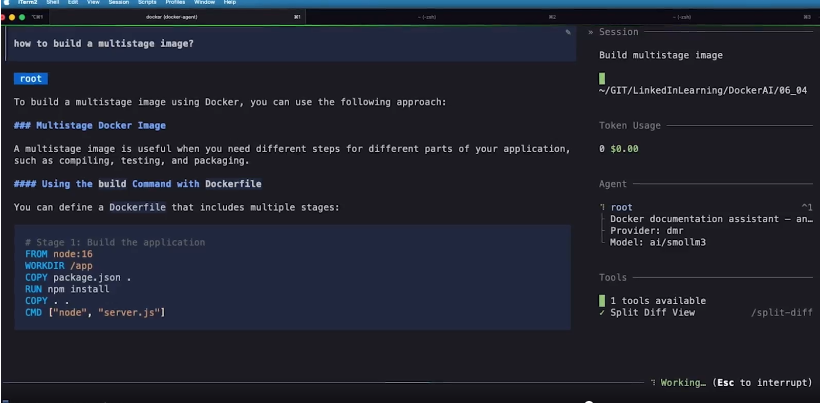The width and height of the screenshot is (820, 403).
Task: Select the root agent in the sidebar
Action: click(x=621, y=208)
